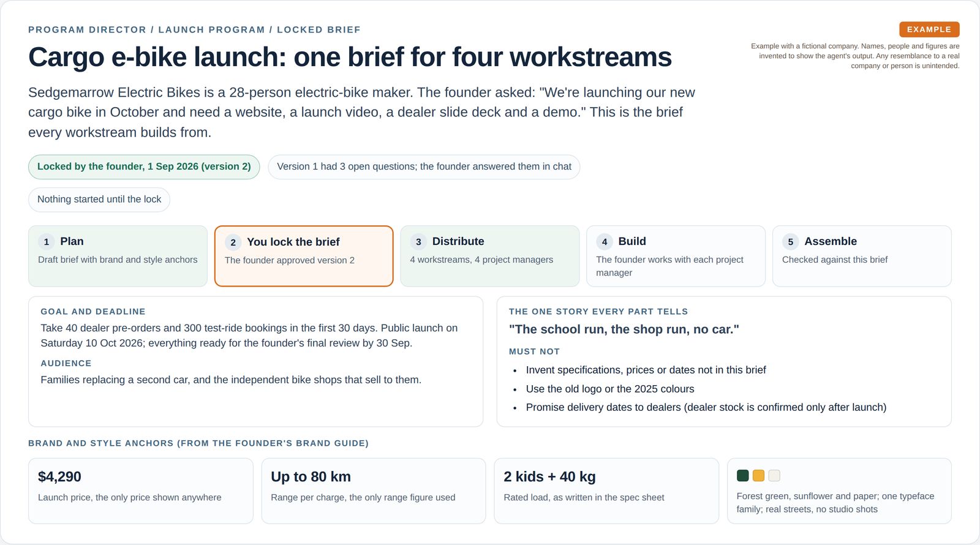Click the 'MUST NOT' heading

point(534,351)
